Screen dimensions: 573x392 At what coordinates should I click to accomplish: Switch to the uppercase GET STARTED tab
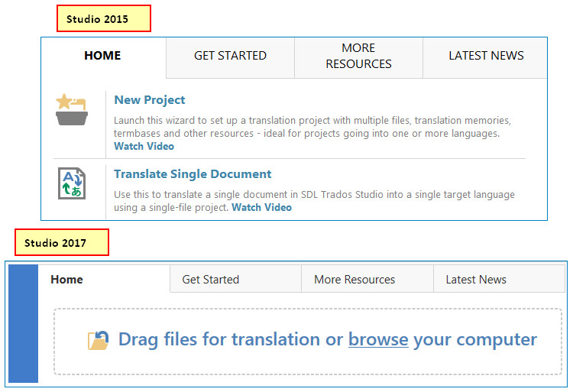[x=230, y=56]
